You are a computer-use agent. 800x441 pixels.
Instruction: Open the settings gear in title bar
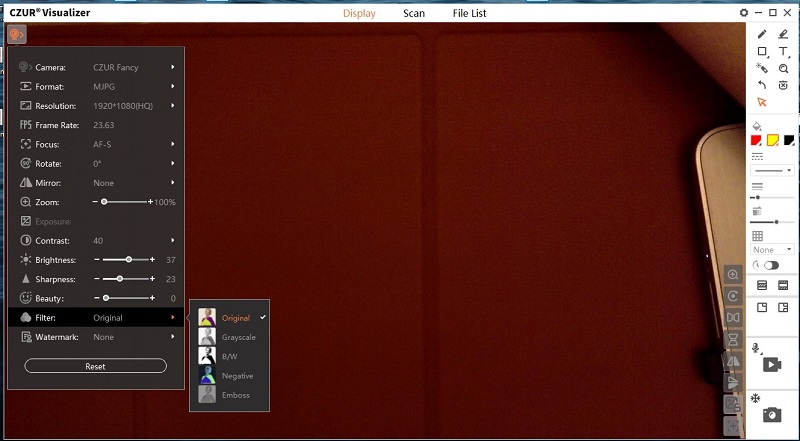point(743,13)
